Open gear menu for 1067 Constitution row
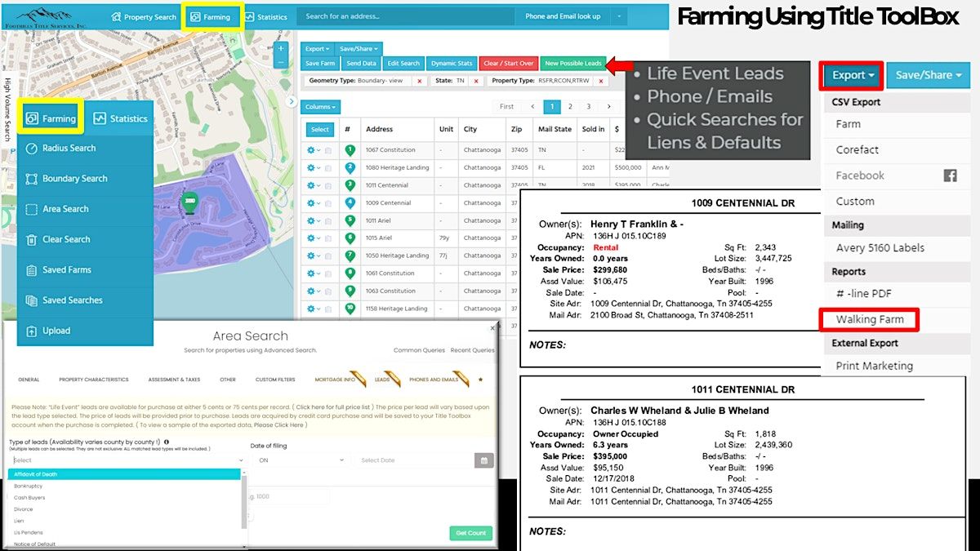The image size is (980, 551). click(x=314, y=150)
